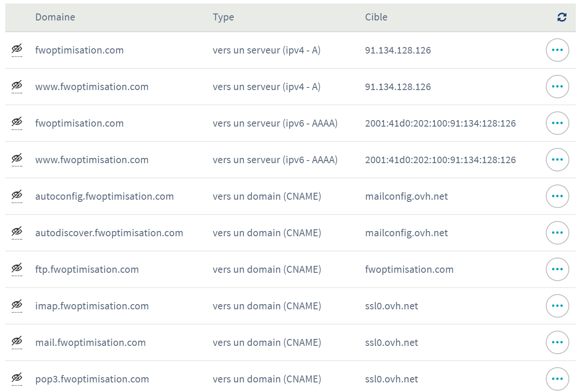Click eye-slash icon for fwoptimisation.com AAAA record

point(17,122)
